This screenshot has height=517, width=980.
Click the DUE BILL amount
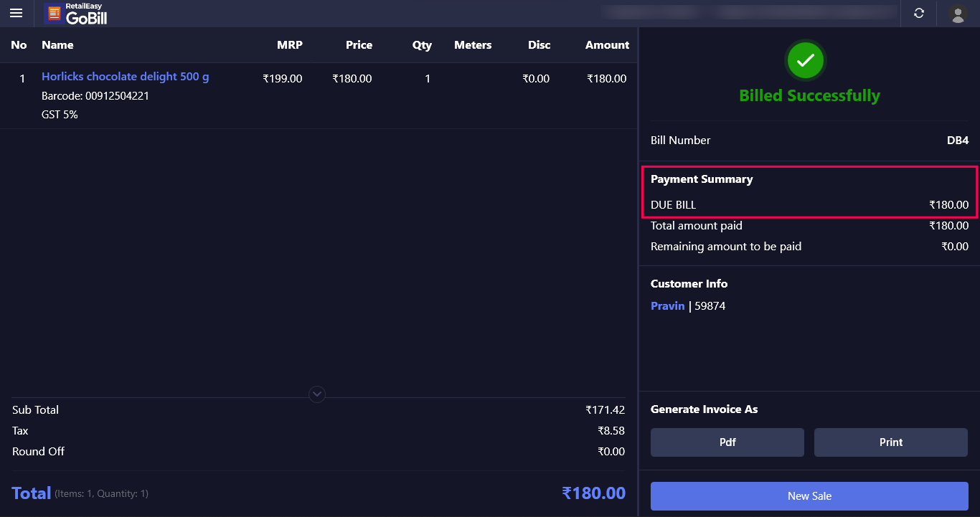[948, 205]
